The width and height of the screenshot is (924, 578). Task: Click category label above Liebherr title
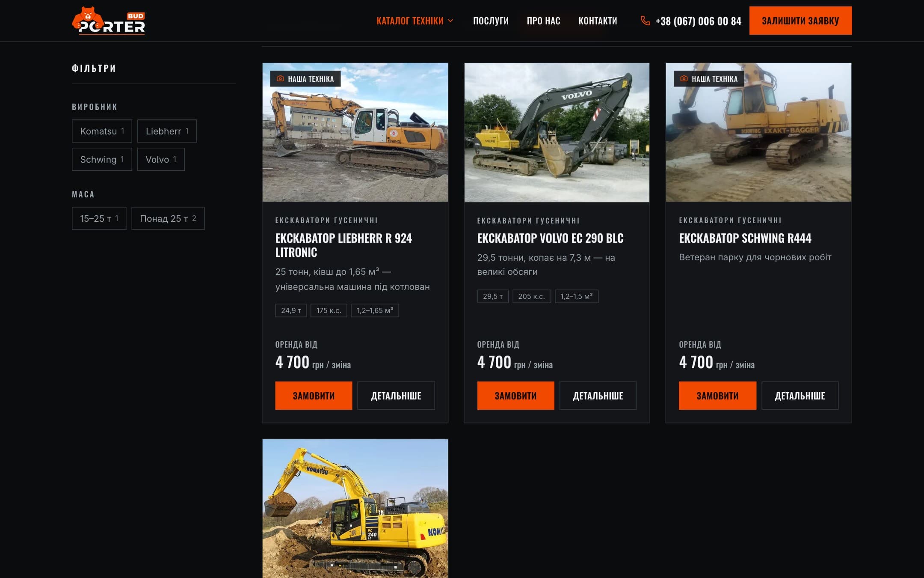[326, 220]
